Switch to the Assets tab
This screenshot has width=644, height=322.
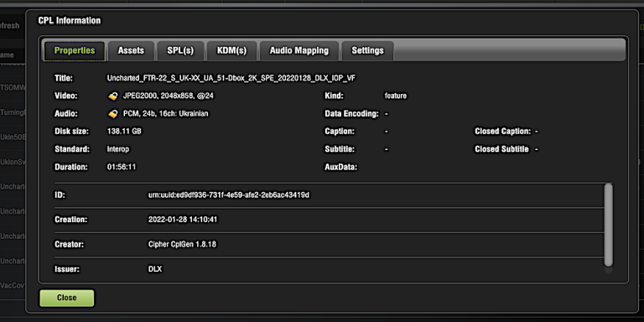point(131,51)
